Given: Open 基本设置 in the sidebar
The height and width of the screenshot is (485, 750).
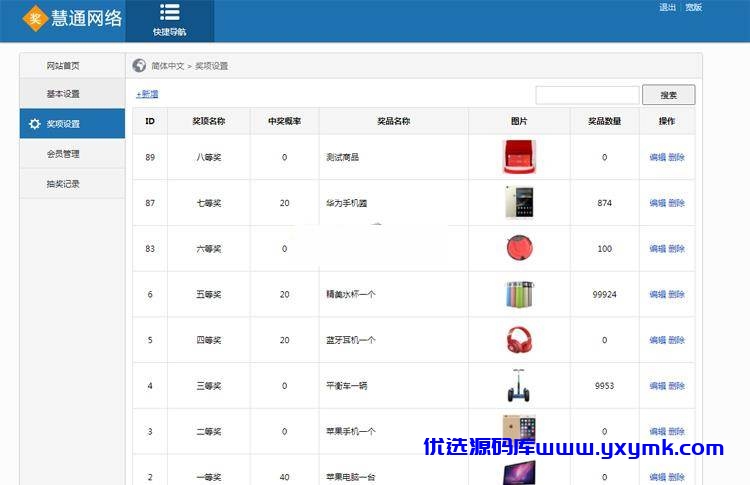Looking at the screenshot, I should (x=63, y=94).
